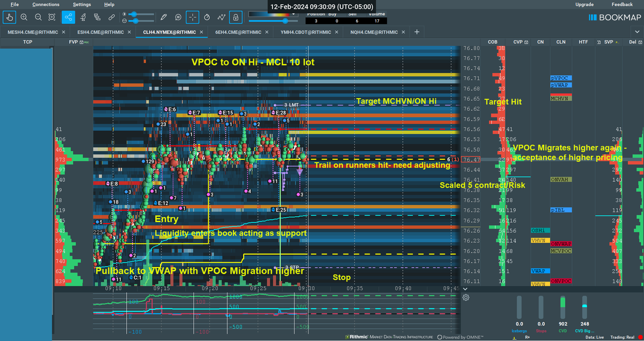Click the SVP column header
644x341 pixels.
[x=609, y=41]
